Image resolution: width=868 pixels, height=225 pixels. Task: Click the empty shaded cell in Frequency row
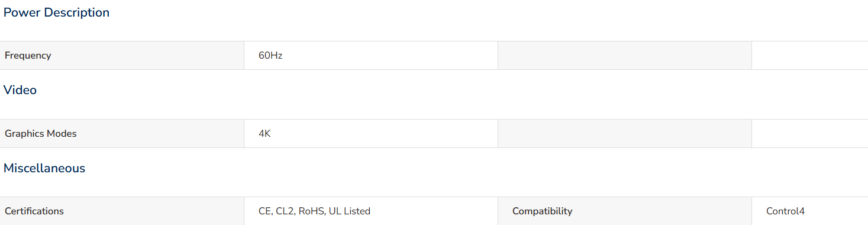[x=625, y=56]
